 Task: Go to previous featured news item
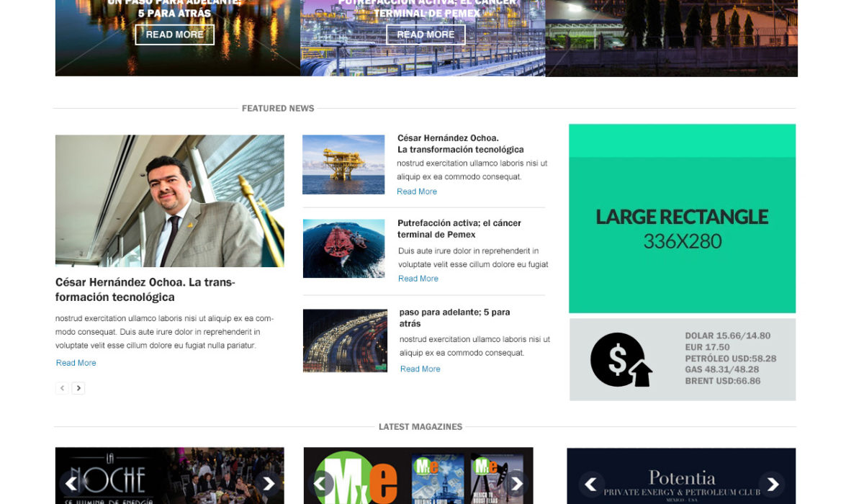tap(63, 388)
